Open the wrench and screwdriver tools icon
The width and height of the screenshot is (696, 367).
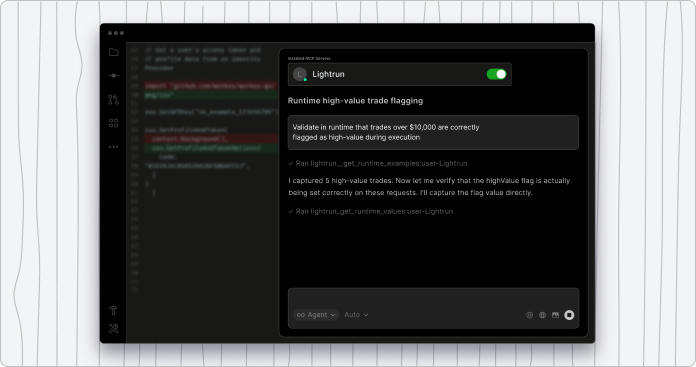(x=114, y=328)
